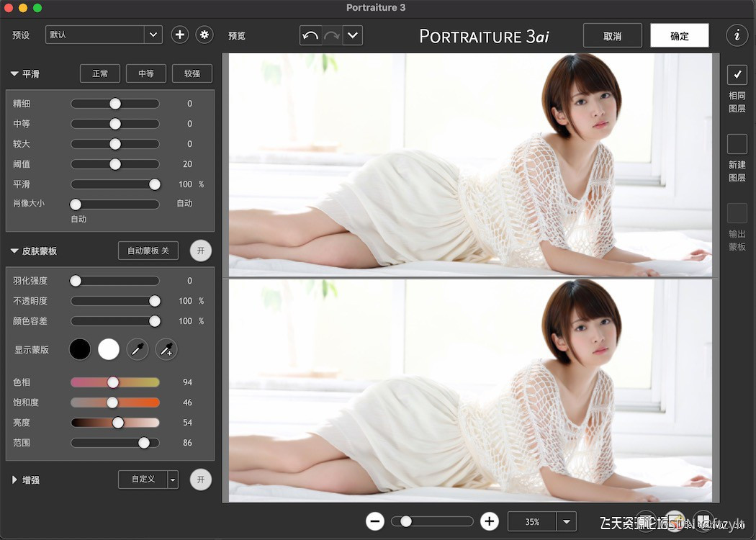Click the 平滑 100% slider handle
The height and width of the screenshot is (540, 756).
(155, 184)
